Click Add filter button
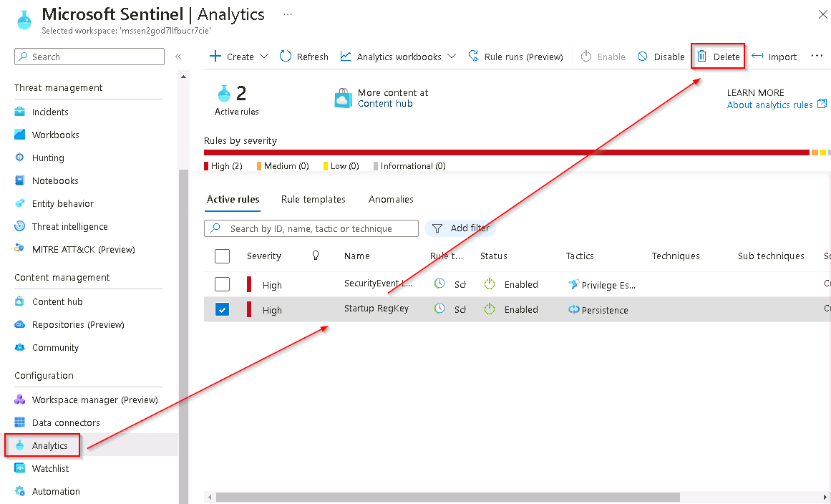The image size is (831, 504). pyautogui.click(x=460, y=228)
